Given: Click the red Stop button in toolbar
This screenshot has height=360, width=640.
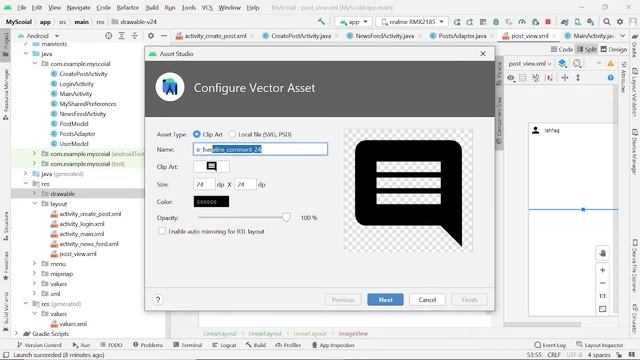Looking at the screenshot, I should pos(548,22).
